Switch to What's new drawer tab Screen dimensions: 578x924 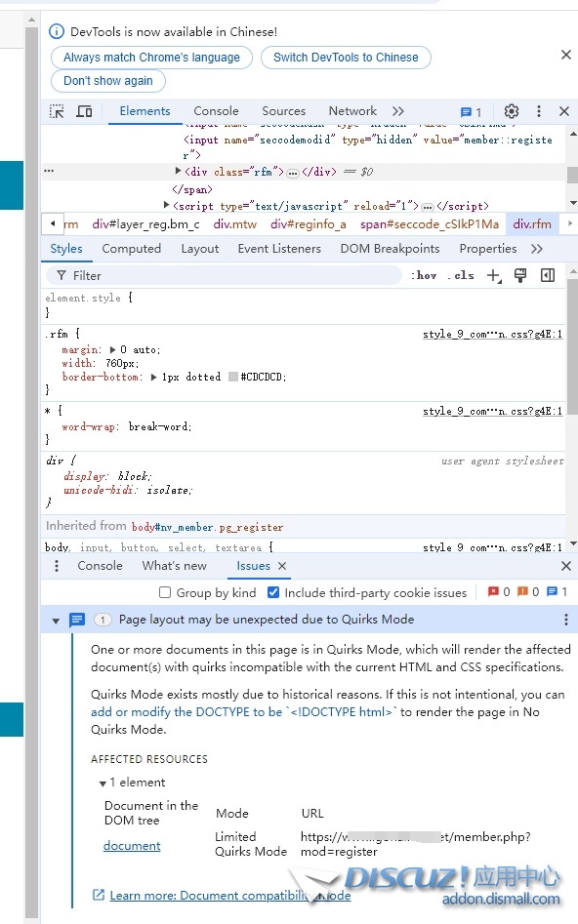[174, 566]
